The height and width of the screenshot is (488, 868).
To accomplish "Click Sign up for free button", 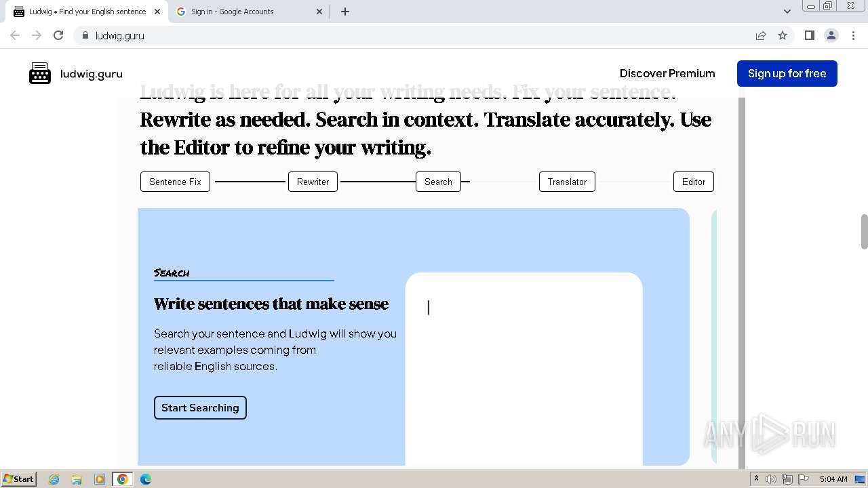I will click(x=787, y=73).
